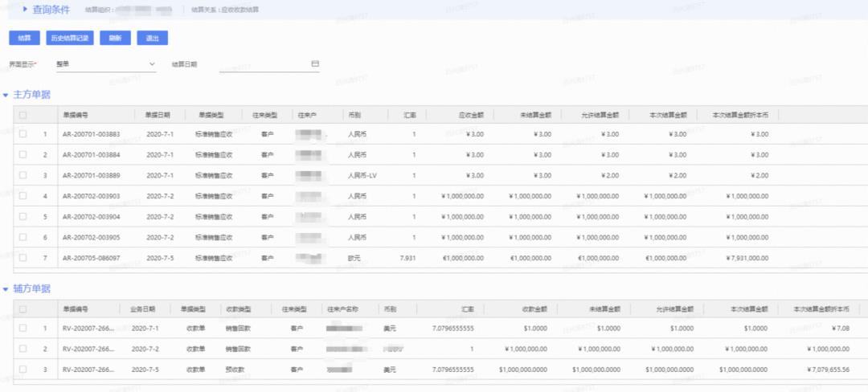Click 本次结算金额折本币 header in 主方单据
The height and width of the screenshot is (392, 868).
point(740,115)
